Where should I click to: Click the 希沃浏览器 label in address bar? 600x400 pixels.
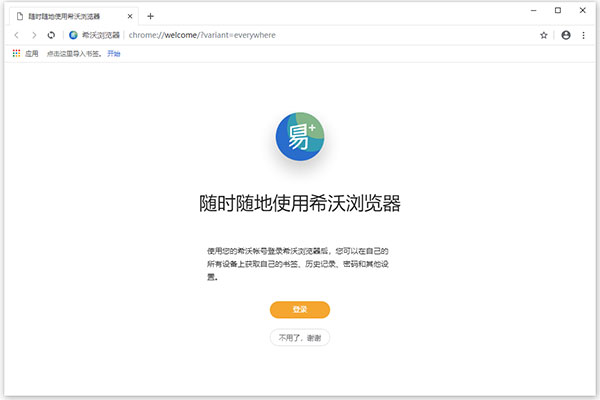(101, 35)
